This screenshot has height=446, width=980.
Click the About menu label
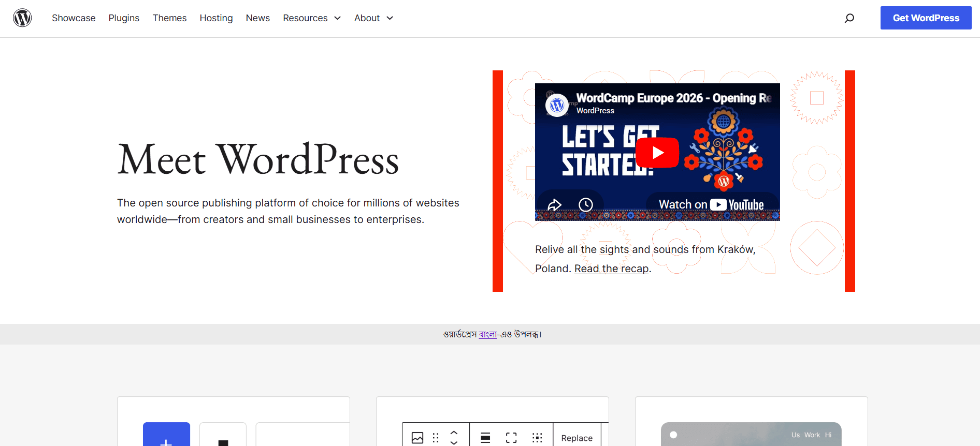(367, 18)
